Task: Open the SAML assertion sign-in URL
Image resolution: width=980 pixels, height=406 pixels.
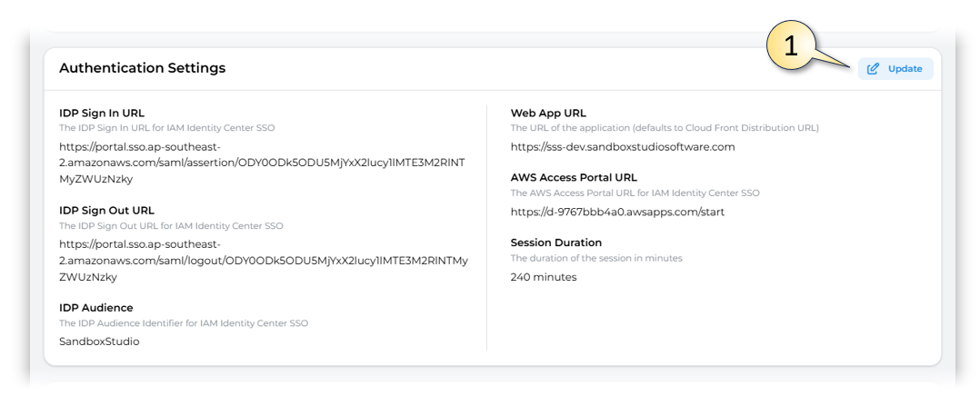Action: pyautogui.click(x=262, y=163)
